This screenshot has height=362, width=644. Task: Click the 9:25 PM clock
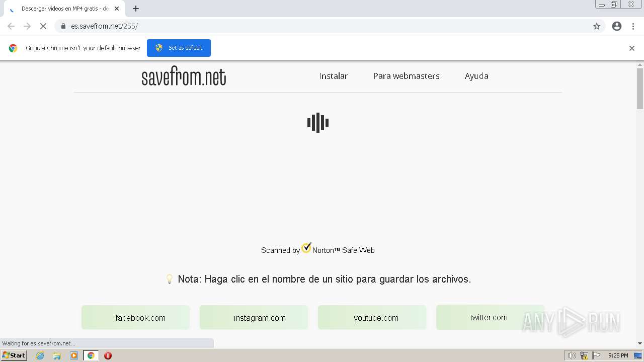[x=618, y=355]
